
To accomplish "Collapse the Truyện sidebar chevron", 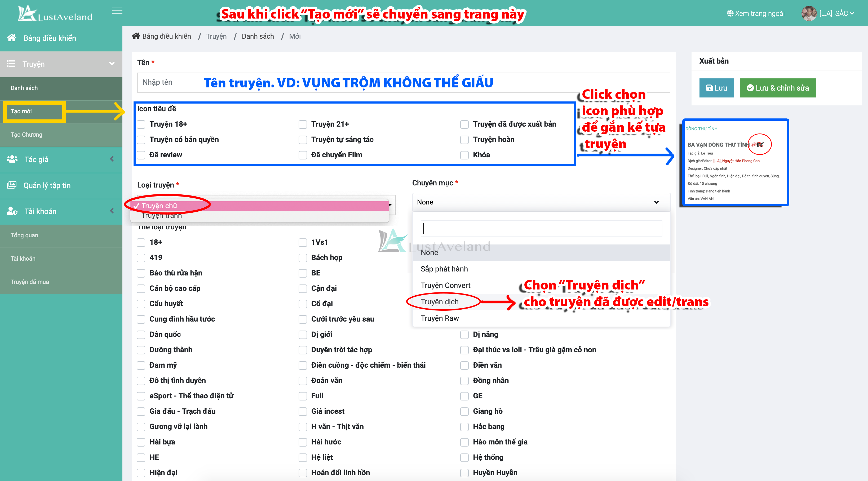I will coord(112,64).
